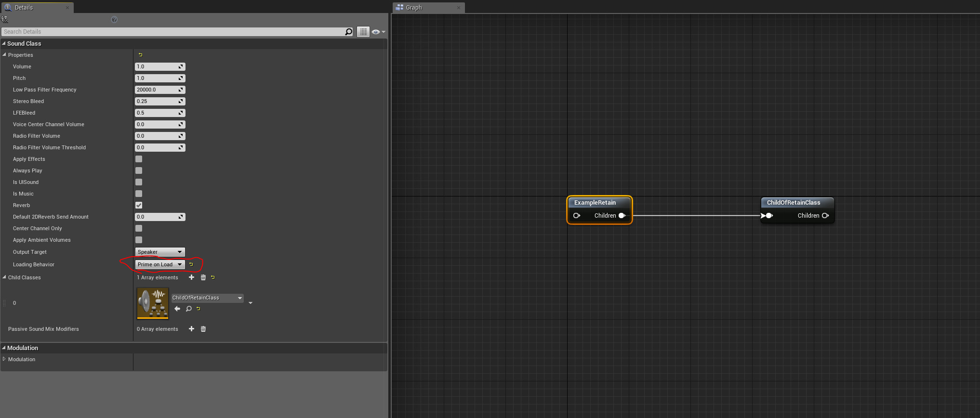Collapse the Properties category

[4, 55]
